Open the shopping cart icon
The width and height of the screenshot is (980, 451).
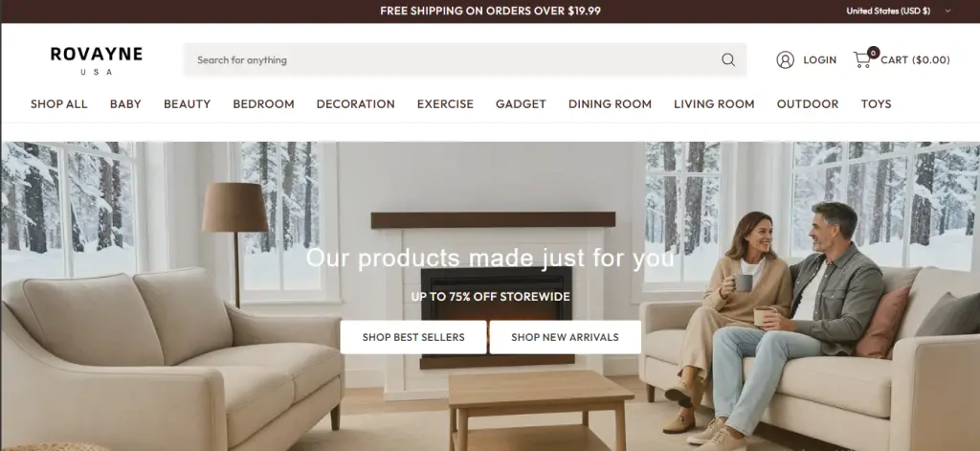point(864,58)
